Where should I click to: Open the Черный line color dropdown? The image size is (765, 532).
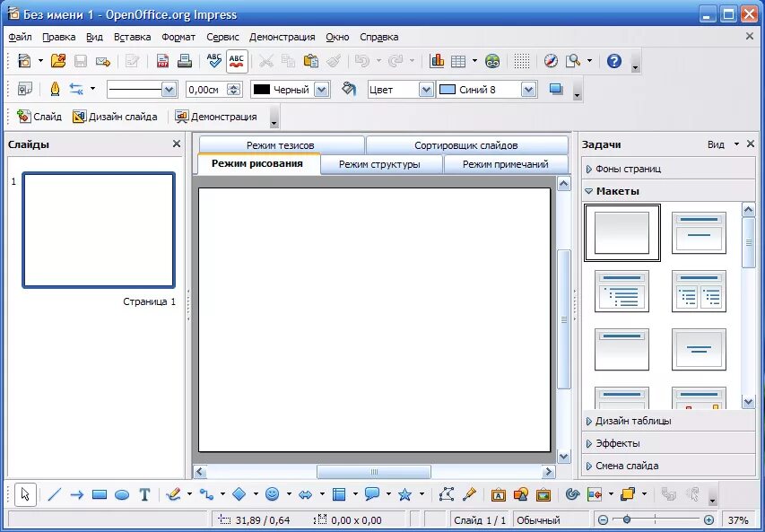click(x=322, y=90)
